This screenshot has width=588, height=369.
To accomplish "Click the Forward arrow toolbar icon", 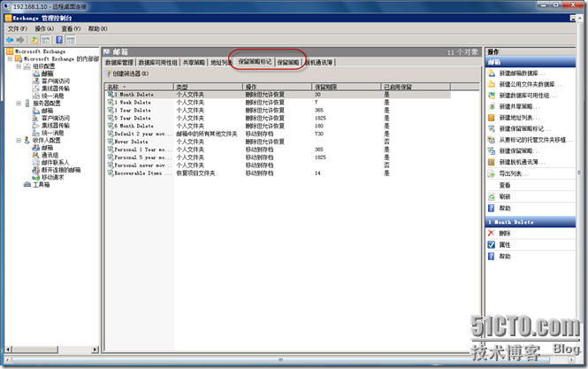I will [20, 40].
